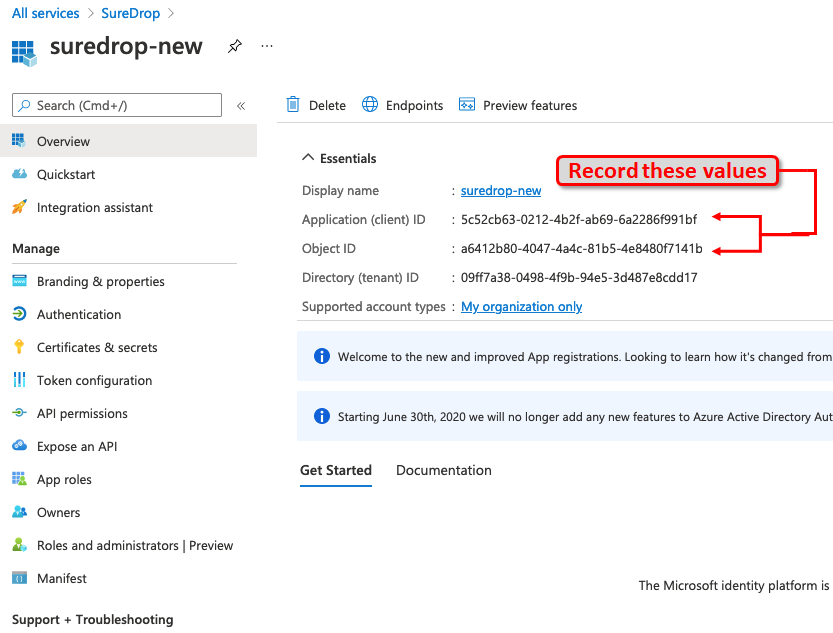Pin the suredrop-new blade
Image resolution: width=833 pixels, height=633 pixels.
pyautogui.click(x=235, y=46)
